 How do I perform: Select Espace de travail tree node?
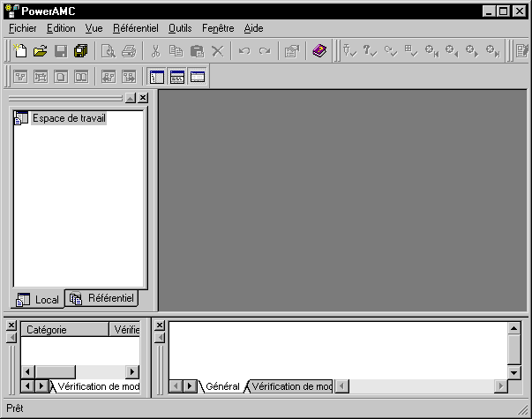(69, 118)
